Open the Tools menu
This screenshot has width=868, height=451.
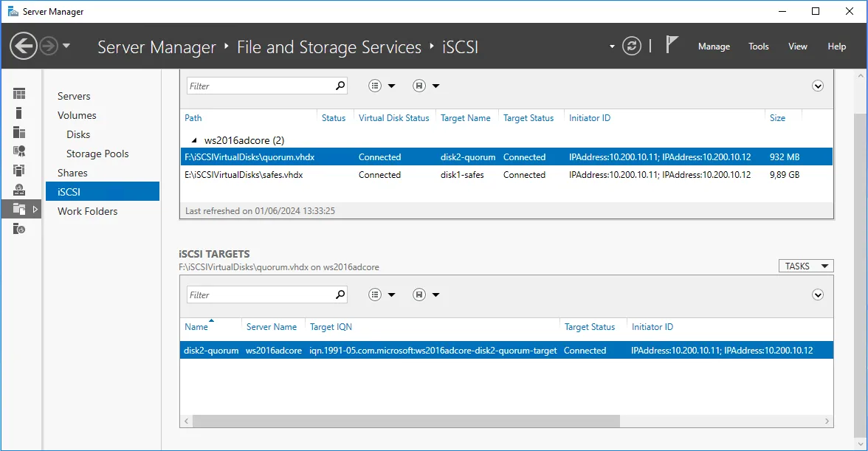[x=759, y=47]
